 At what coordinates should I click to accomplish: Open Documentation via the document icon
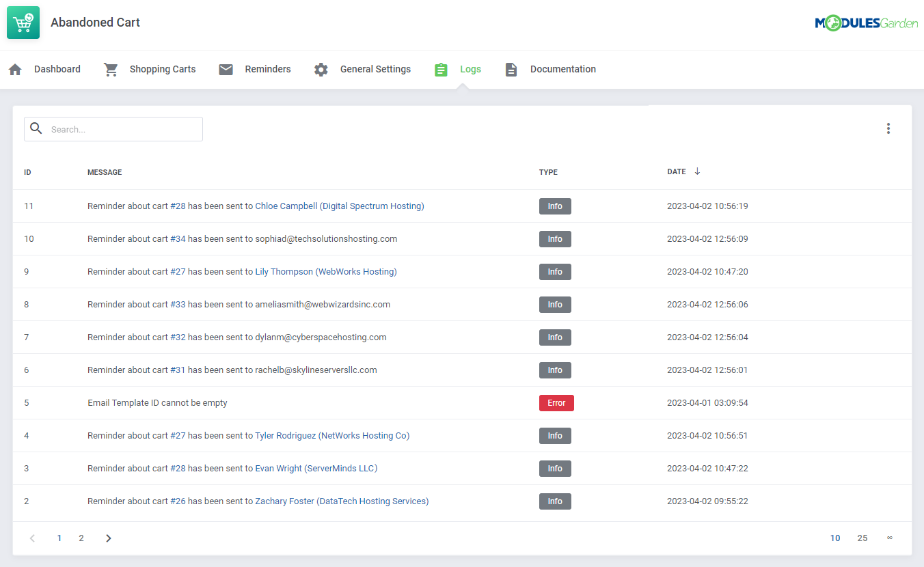click(x=511, y=69)
